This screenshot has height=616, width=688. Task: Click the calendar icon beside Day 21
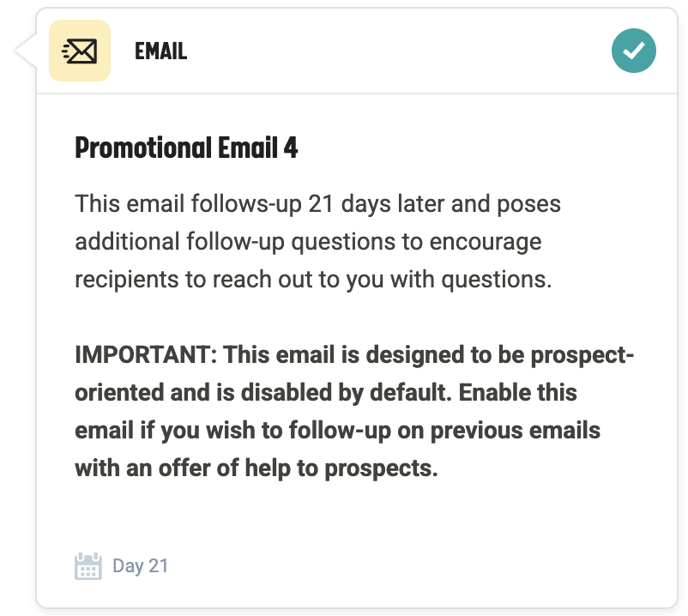pyautogui.click(x=88, y=566)
